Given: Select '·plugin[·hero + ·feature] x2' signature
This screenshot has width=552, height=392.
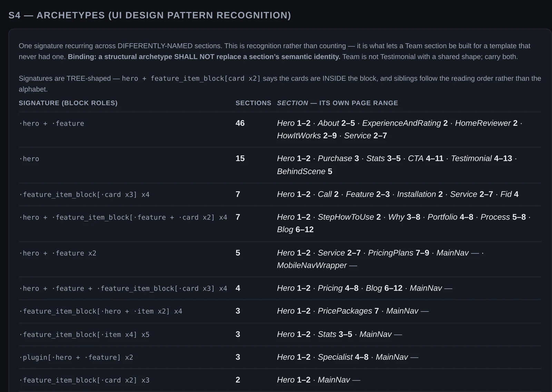Looking at the screenshot, I should [76, 357].
